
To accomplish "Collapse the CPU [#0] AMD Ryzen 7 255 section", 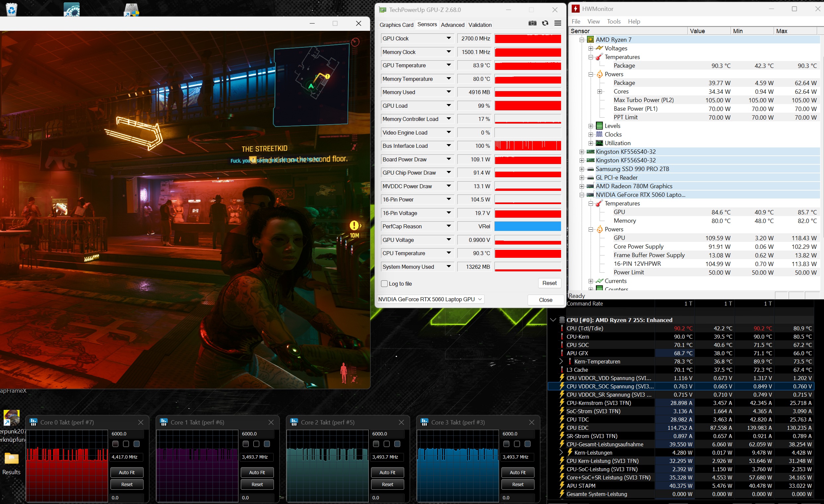I will pos(553,320).
